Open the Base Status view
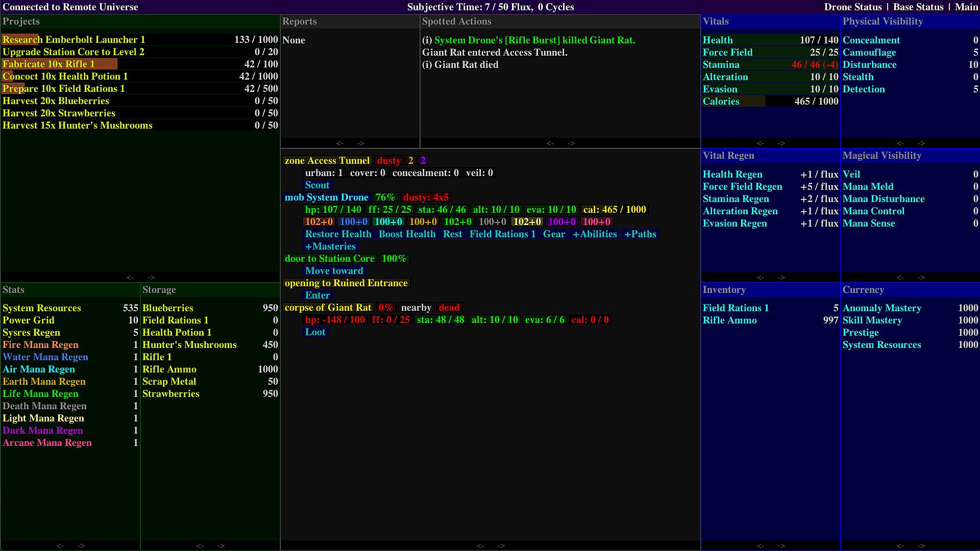Viewport: 980px width, 551px height. pyautogui.click(x=918, y=7)
